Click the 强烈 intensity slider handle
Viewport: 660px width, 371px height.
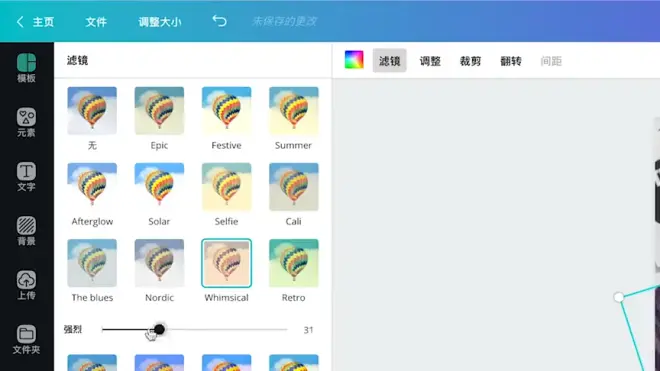[x=159, y=329]
